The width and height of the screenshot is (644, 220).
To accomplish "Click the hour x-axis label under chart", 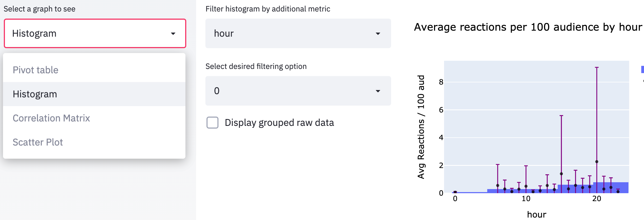I will (x=537, y=214).
